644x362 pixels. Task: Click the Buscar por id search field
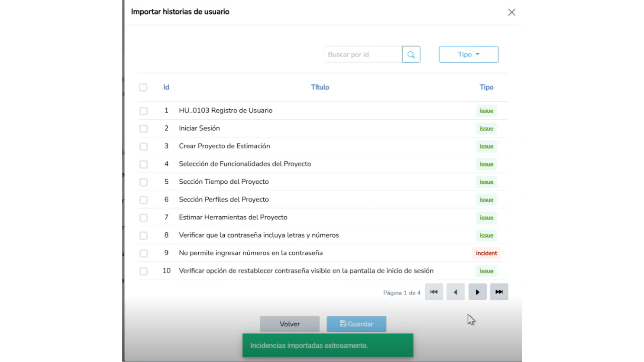[363, 54]
